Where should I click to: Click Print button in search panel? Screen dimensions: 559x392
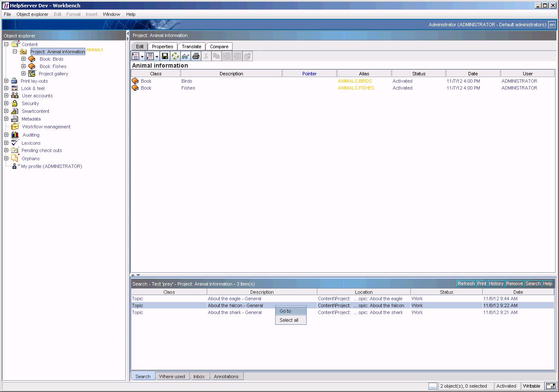tap(481, 283)
